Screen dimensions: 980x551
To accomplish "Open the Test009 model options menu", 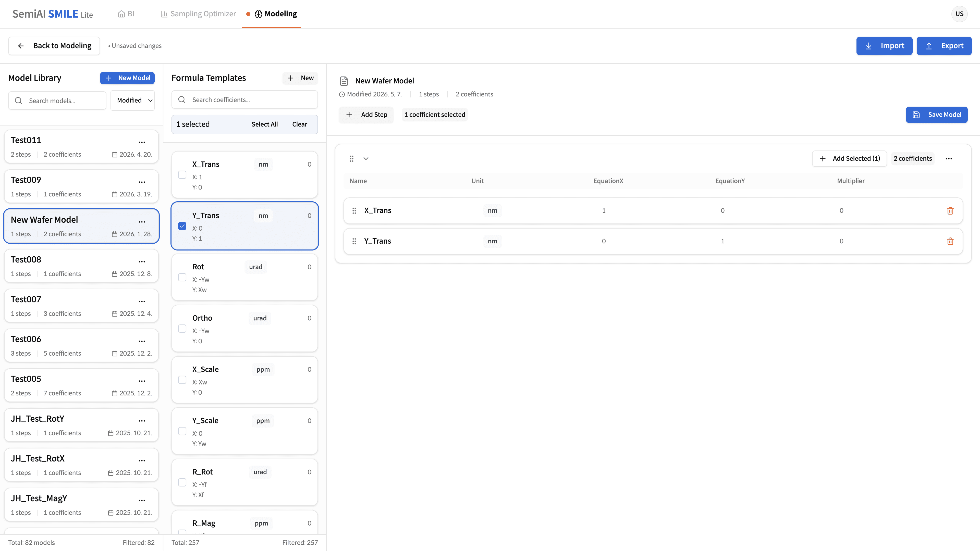I will click(x=142, y=182).
